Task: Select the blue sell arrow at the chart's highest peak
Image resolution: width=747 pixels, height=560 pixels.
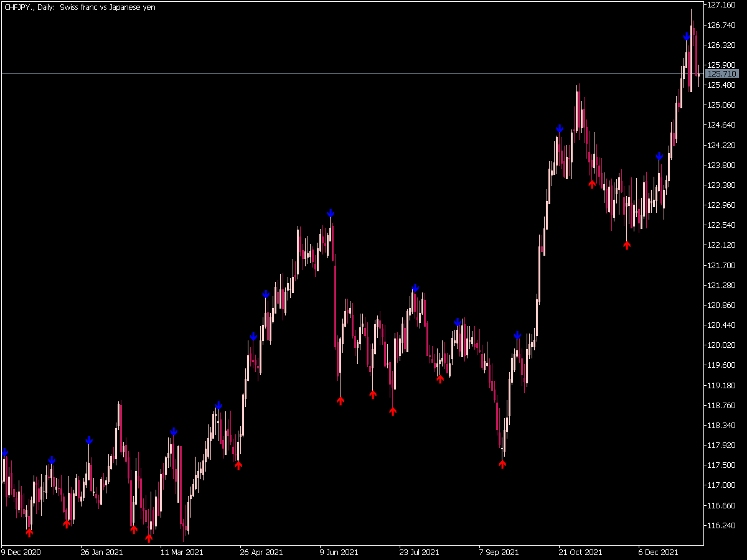Action: tap(687, 37)
